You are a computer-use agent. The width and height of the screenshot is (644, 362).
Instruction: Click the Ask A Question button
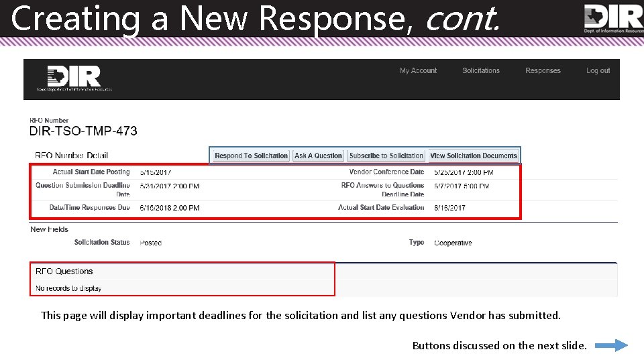tap(318, 156)
